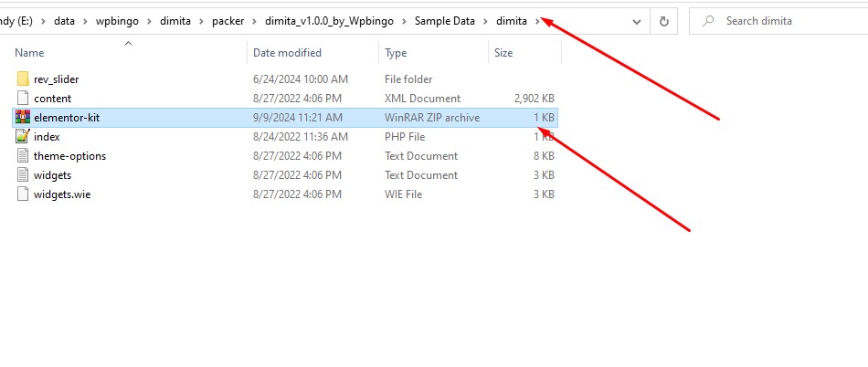868x367 pixels.
Task: Sort by Date modified column header
Action: (x=287, y=53)
